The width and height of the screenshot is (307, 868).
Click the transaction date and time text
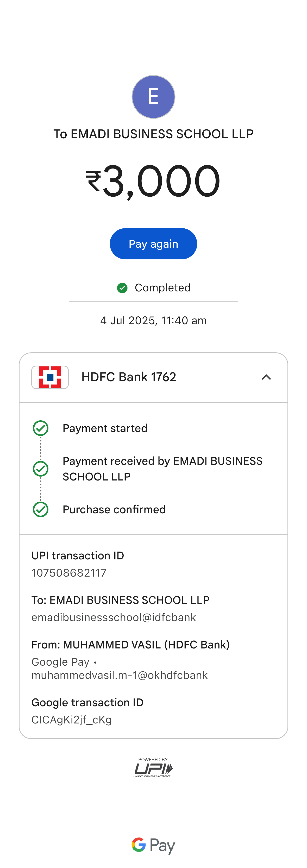pyautogui.click(x=153, y=320)
